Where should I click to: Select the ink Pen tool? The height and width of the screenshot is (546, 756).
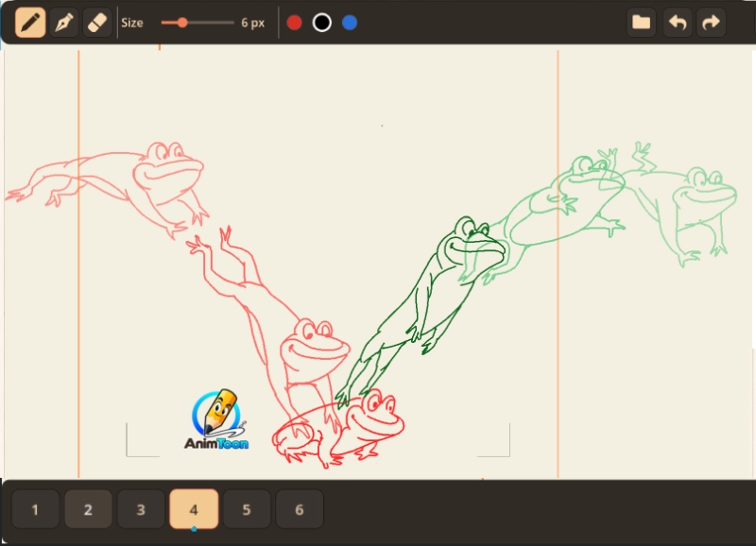(64, 23)
